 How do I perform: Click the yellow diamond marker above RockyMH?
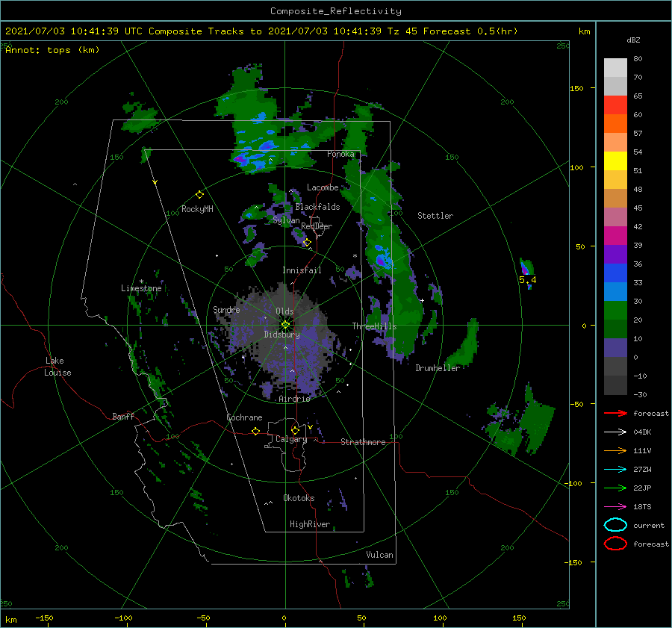[x=199, y=195]
